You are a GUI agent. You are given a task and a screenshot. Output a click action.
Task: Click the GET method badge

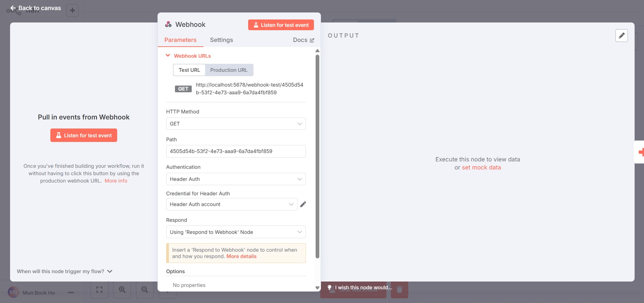183,89
